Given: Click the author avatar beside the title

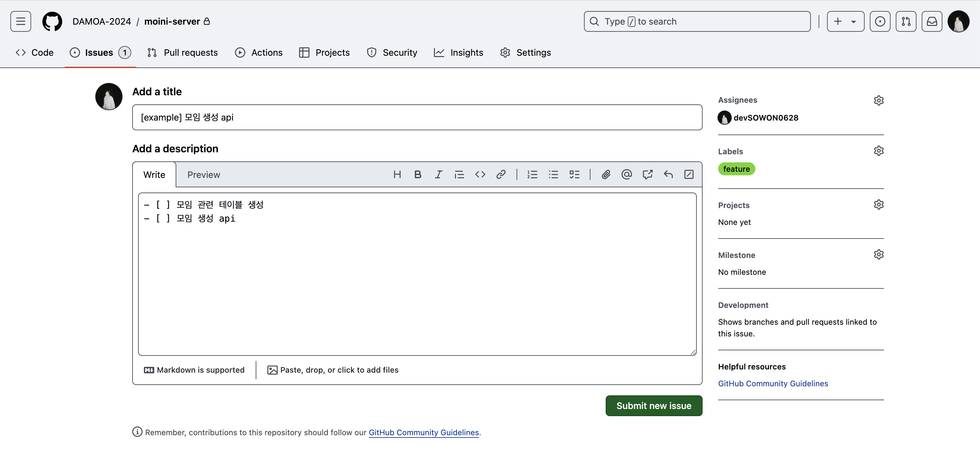Looking at the screenshot, I should [x=109, y=97].
